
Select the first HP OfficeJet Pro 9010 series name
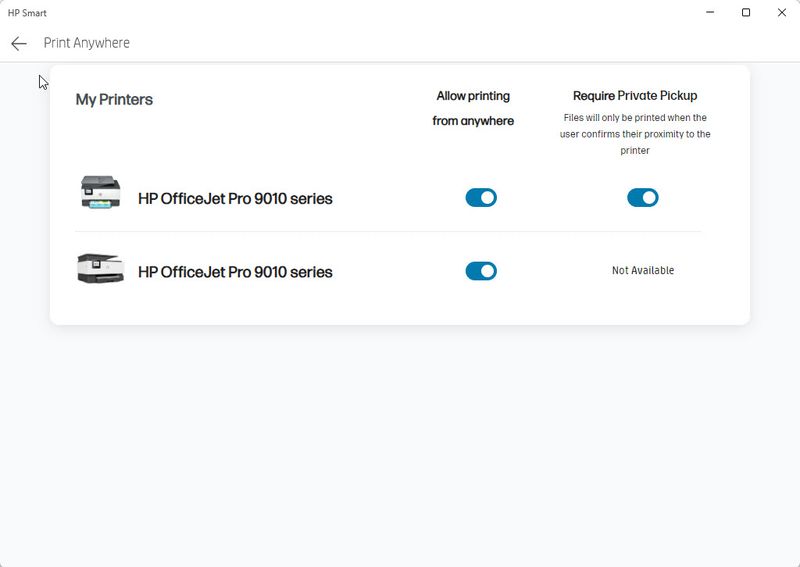(235, 199)
